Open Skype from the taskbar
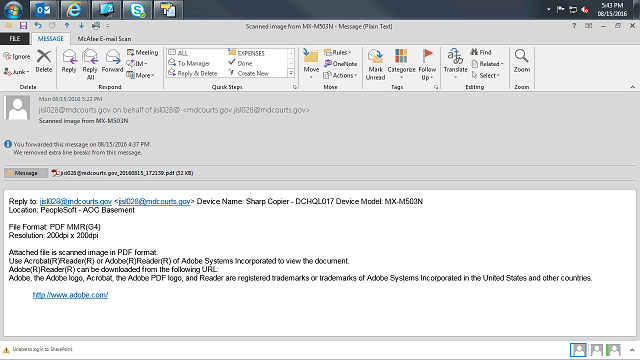 pyautogui.click(x=137, y=10)
